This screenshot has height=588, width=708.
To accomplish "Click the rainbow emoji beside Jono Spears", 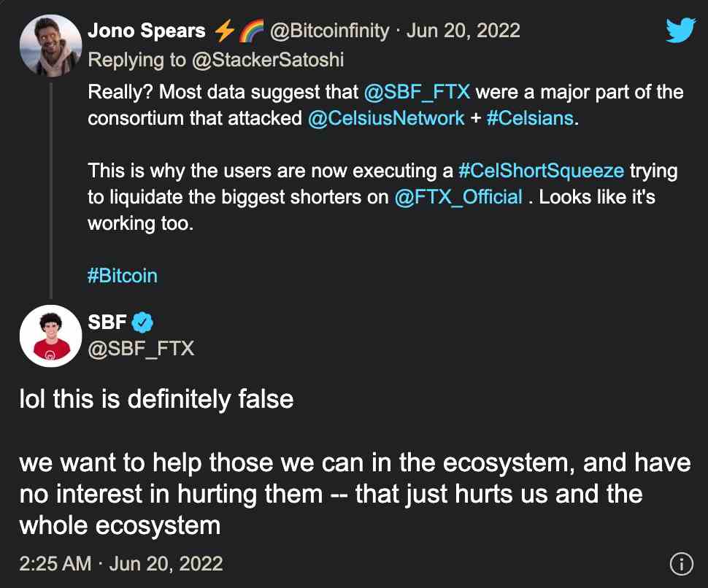I will [x=251, y=31].
